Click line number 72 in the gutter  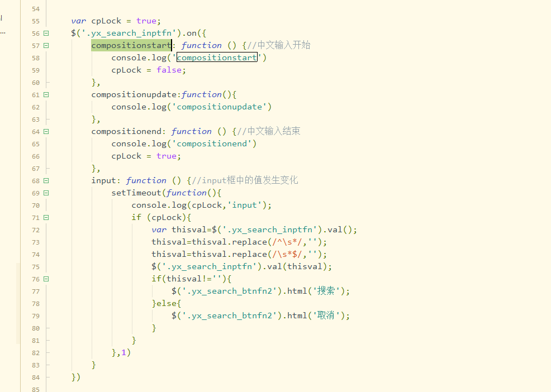point(36,230)
